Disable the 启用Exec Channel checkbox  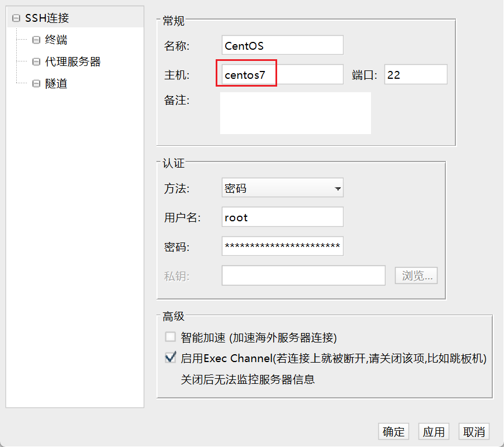[170, 358]
